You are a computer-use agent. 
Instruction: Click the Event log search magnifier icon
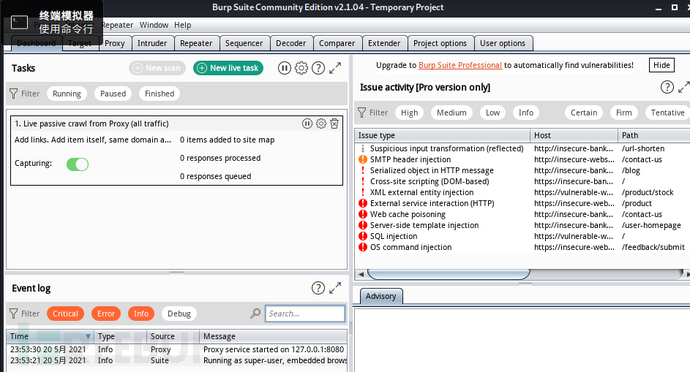[x=255, y=313]
